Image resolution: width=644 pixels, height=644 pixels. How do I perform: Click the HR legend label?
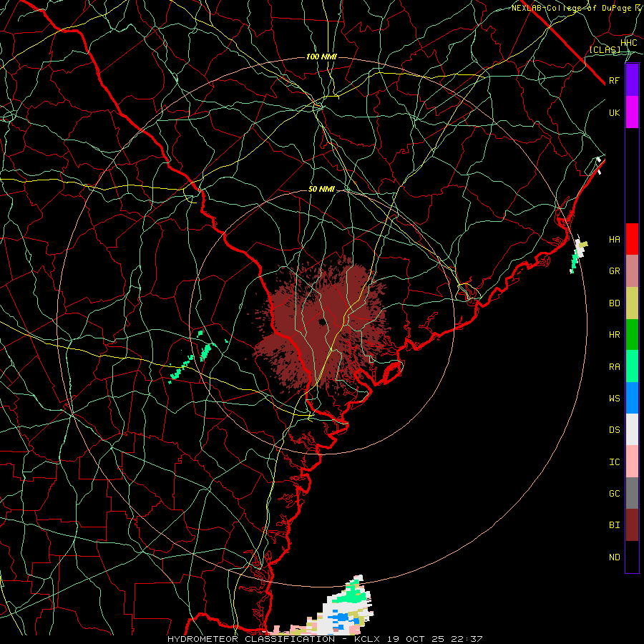[615, 335]
